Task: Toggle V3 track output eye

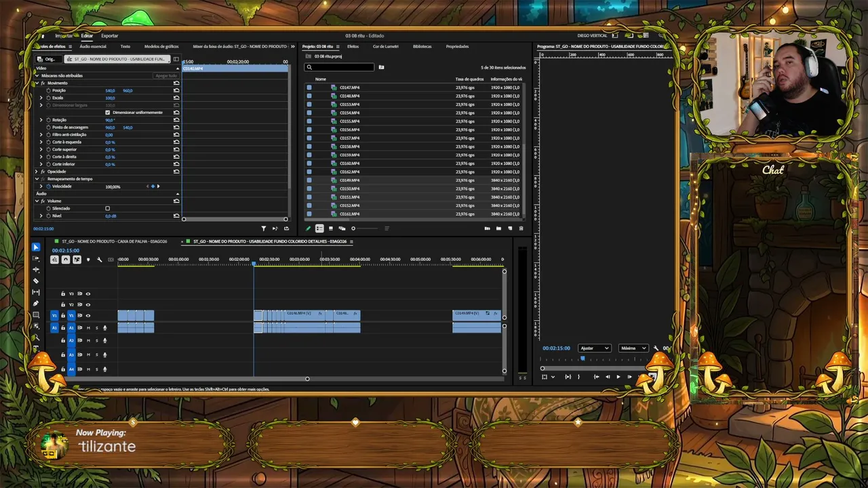Action: coord(87,293)
